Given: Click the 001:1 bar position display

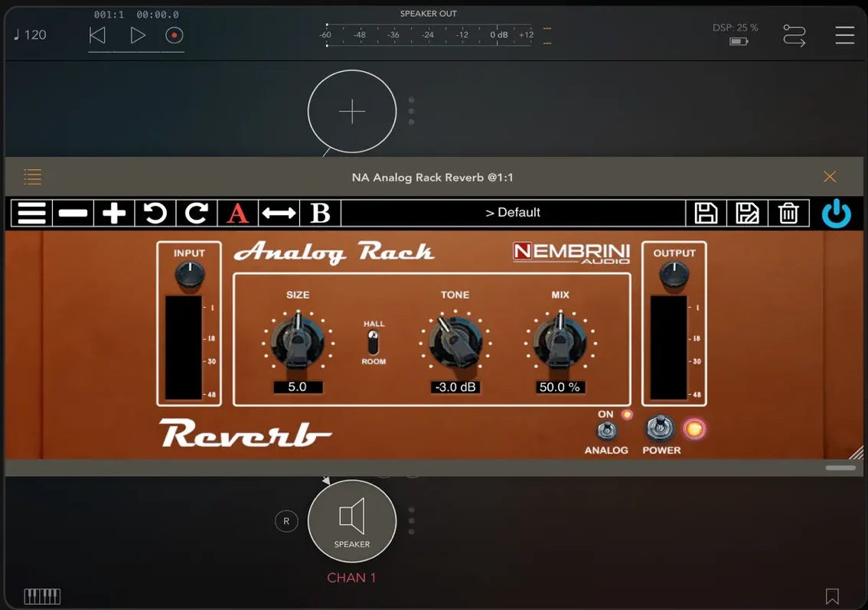Looking at the screenshot, I should 109,15.
